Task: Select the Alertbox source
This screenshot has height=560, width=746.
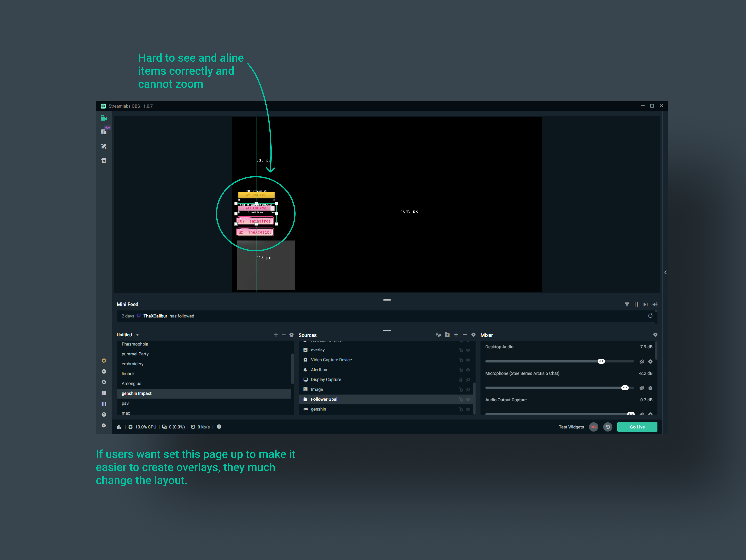Action: pos(319,370)
